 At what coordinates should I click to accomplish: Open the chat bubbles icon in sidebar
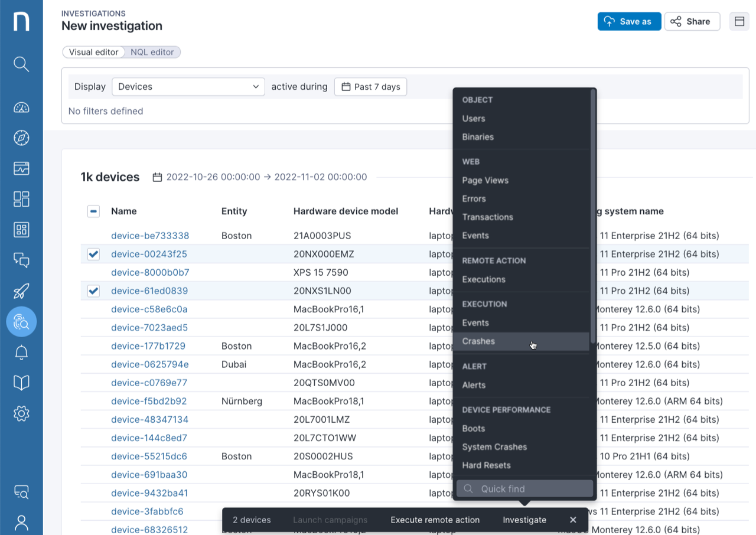pyautogui.click(x=21, y=260)
